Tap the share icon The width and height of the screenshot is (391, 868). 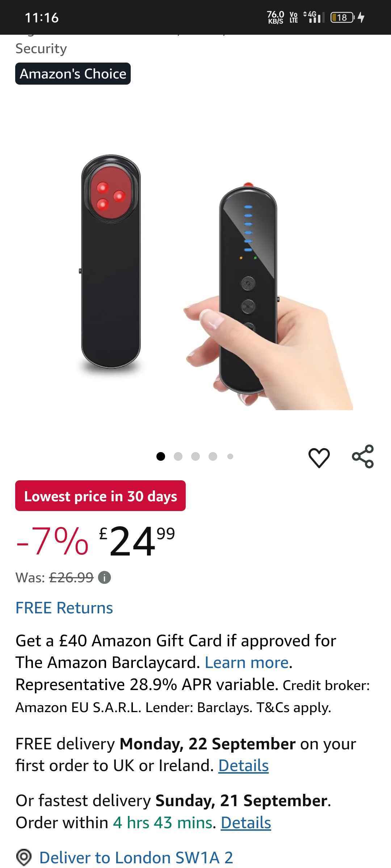pos(363,456)
